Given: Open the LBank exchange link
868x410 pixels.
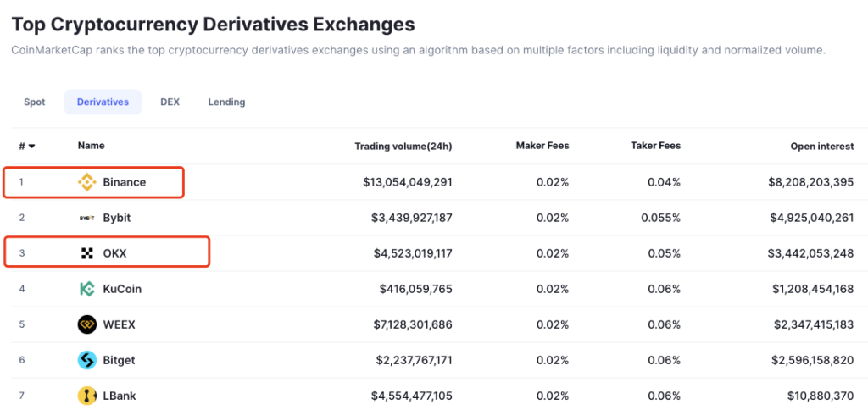Looking at the screenshot, I should (120, 396).
